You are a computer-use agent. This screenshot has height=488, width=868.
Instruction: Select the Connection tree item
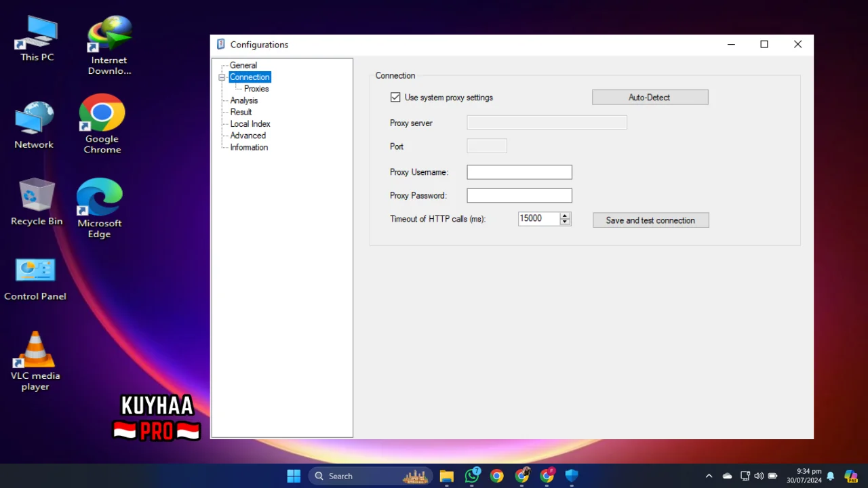250,77
